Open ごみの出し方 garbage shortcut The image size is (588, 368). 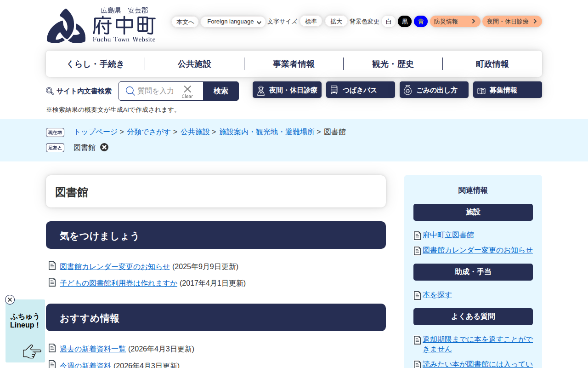tap(434, 90)
